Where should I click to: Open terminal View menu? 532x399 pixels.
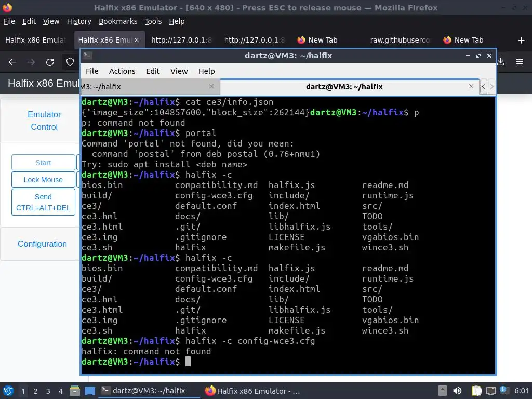pos(179,71)
